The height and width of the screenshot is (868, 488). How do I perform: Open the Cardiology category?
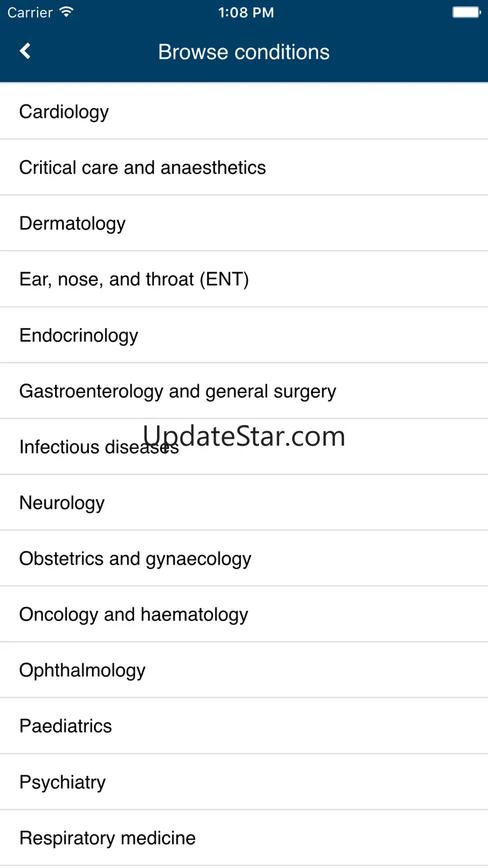click(64, 112)
